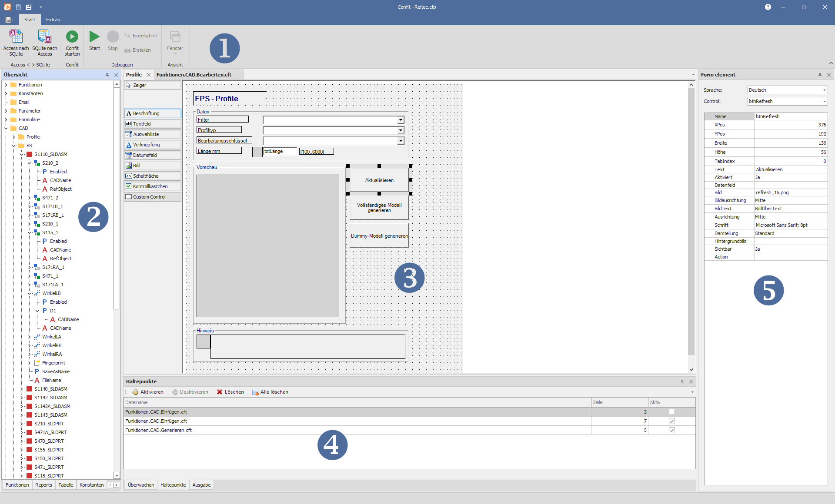Switch to the Ausgabe bottom tab
The height and width of the screenshot is (504, 835).
(201, 485)
